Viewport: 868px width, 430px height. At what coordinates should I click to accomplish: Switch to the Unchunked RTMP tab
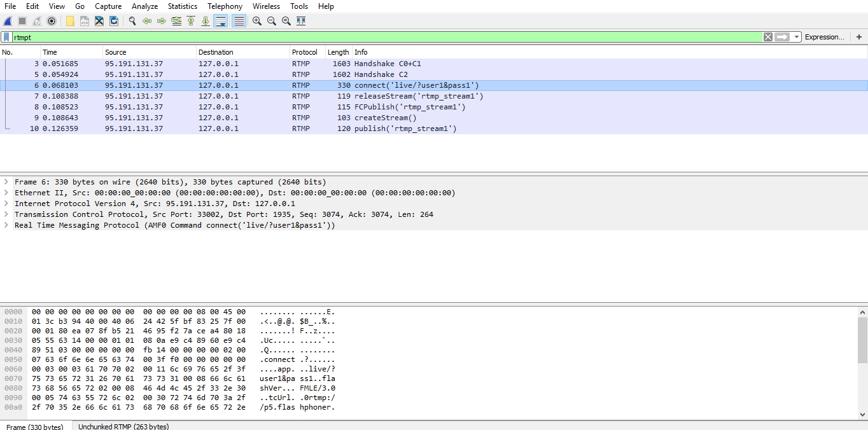point(123,426)
